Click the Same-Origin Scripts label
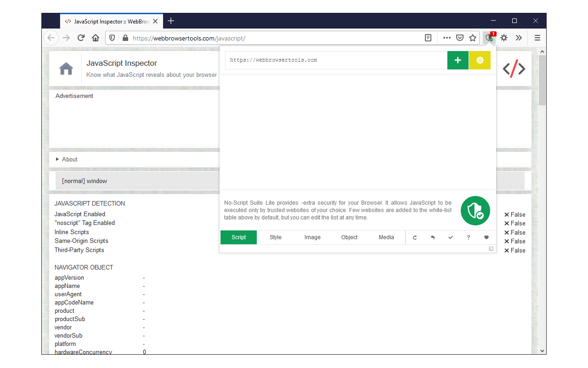Image resolution: width=588 pixels, height=368 pixels. click(x=81, y=241)
